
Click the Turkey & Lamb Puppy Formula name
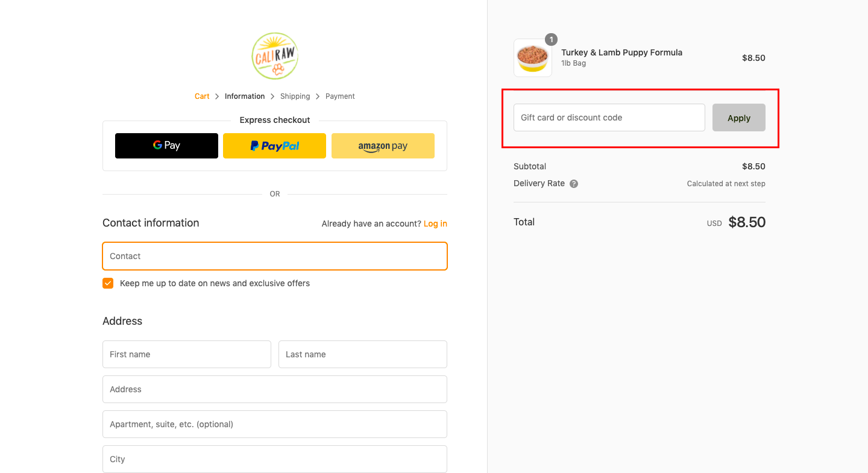pos(621,52)
